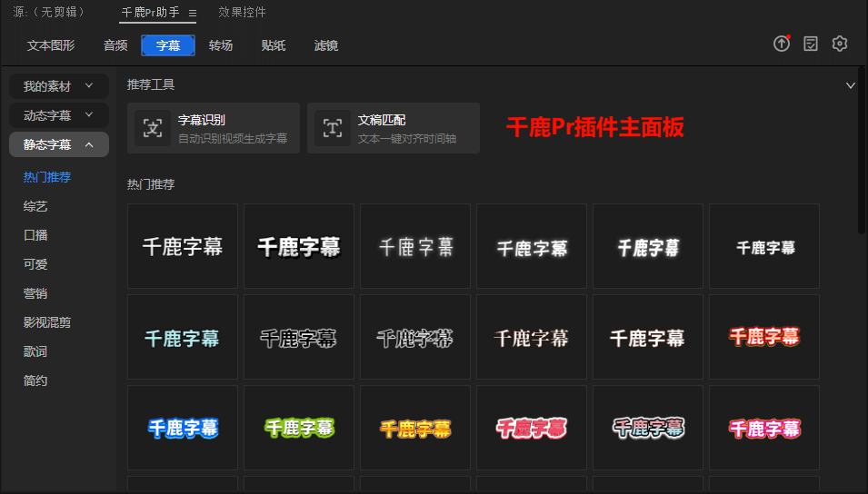Choose the pink-red italic subtitle style
Screen dimensions: 868x494
[532, 428]
